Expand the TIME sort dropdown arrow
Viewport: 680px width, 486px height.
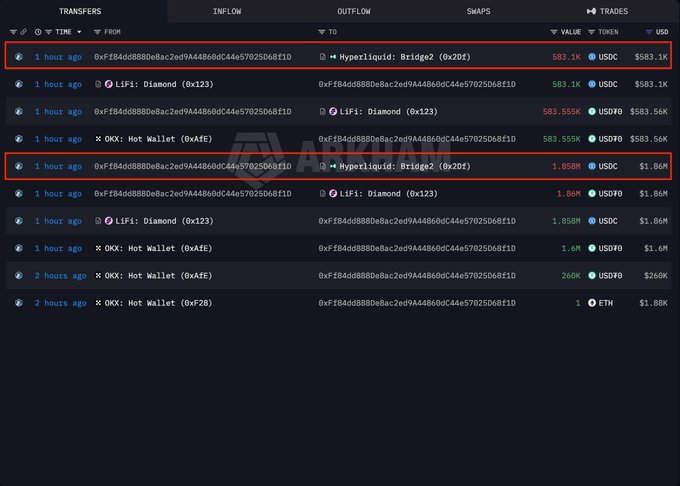[79, 32]
